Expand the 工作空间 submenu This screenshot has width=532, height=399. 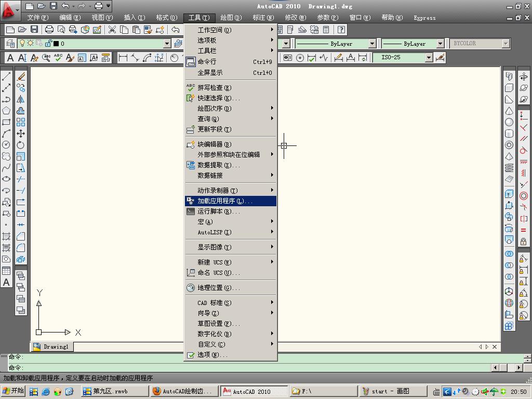tap(231, 30)
